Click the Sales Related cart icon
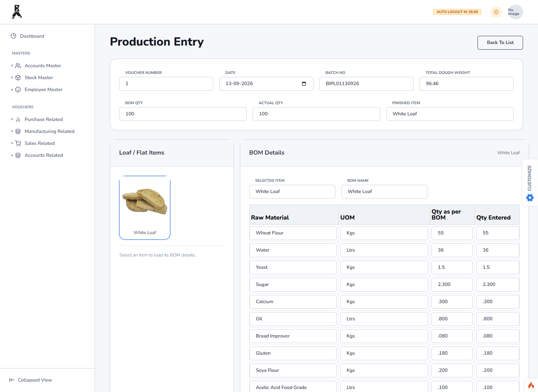538x392 pixels. (18, 143)
